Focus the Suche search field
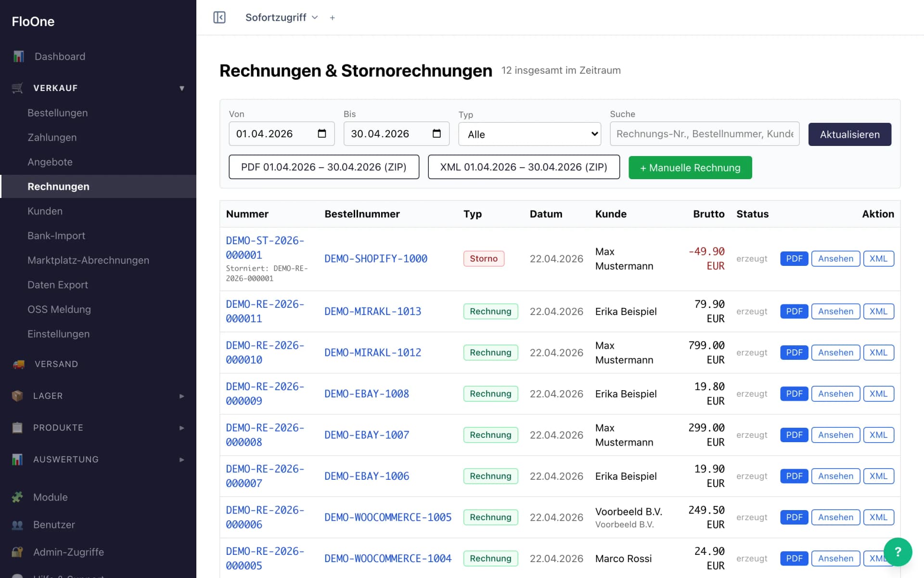The width and height of the screenshot is (924, 578). point(705,134)
